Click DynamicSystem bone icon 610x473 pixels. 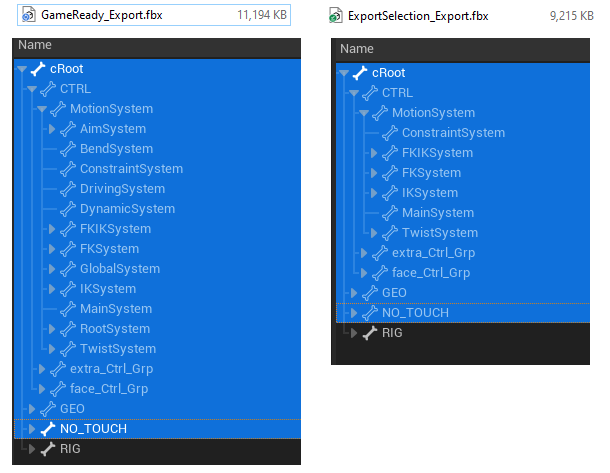coord(68,209)
